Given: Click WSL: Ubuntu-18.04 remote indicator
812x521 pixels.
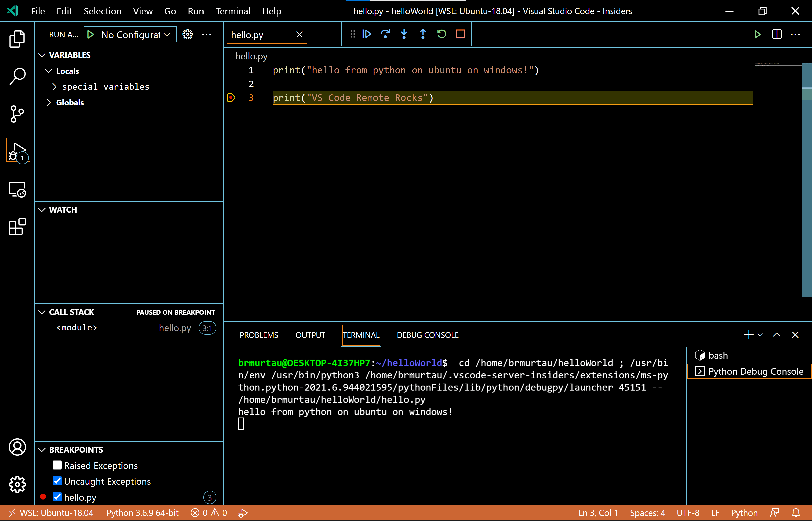Looking at the screenshot, I should (x=51, y=513).
